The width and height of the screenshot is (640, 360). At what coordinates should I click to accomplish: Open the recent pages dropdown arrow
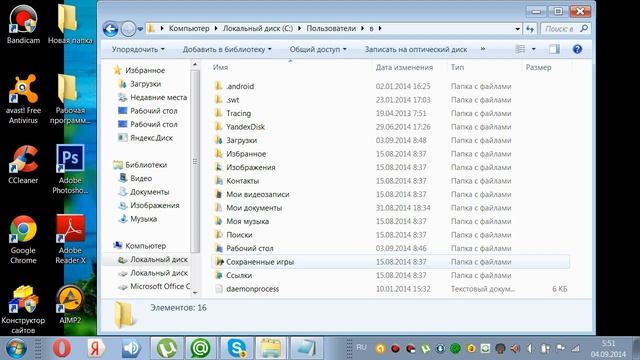click(x=140, y=29)
